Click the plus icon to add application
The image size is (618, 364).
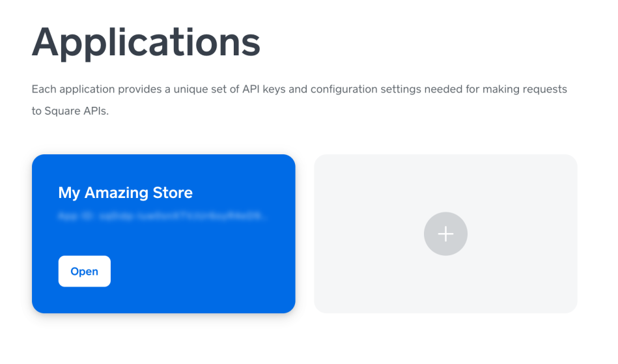[445, 234]
